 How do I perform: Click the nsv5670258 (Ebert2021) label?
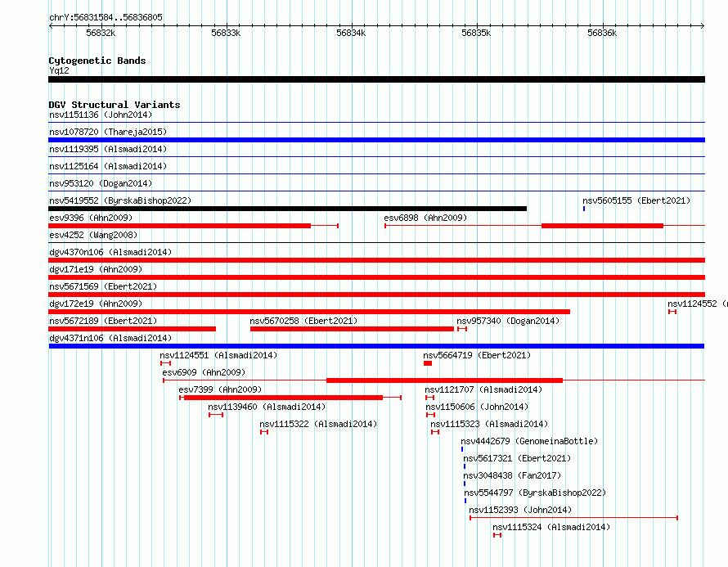point(303,321)
